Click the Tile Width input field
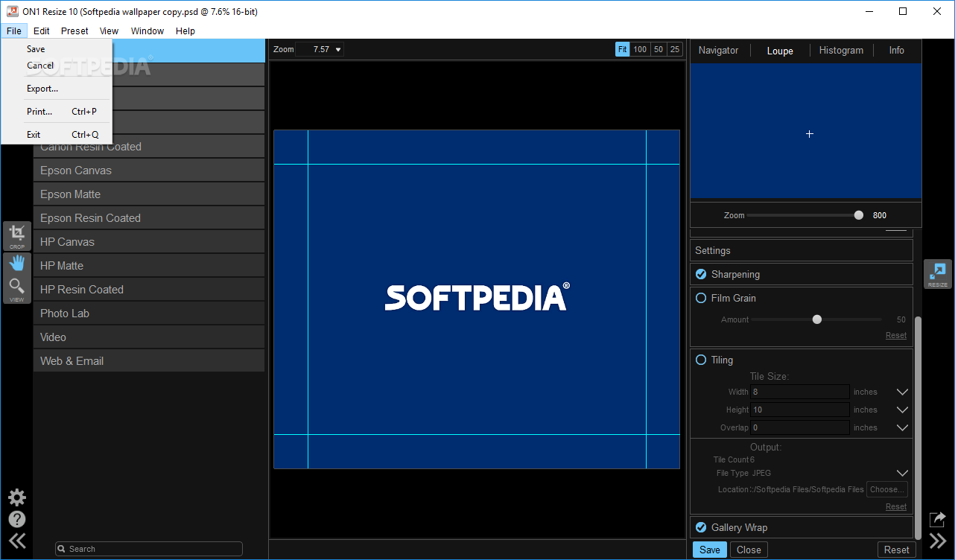955x560 pixels. coord(799,392)
